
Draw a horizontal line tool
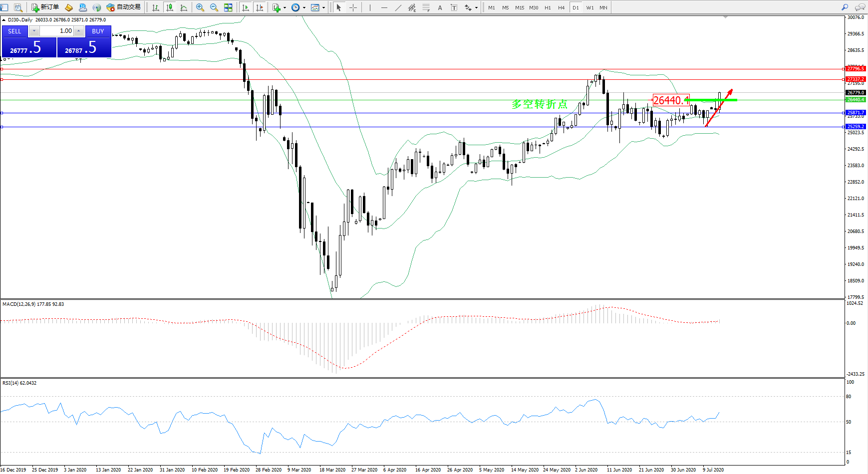point(384,7)
